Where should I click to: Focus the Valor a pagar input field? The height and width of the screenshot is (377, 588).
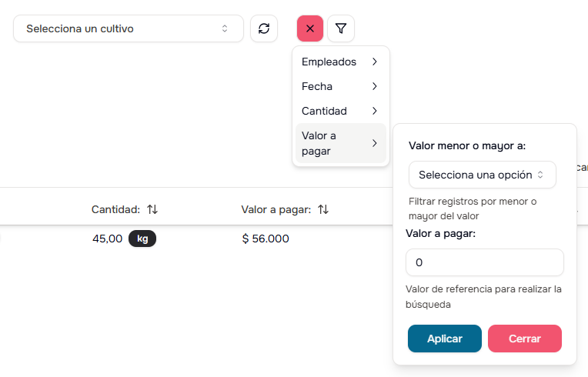click(x=485, y=262)
